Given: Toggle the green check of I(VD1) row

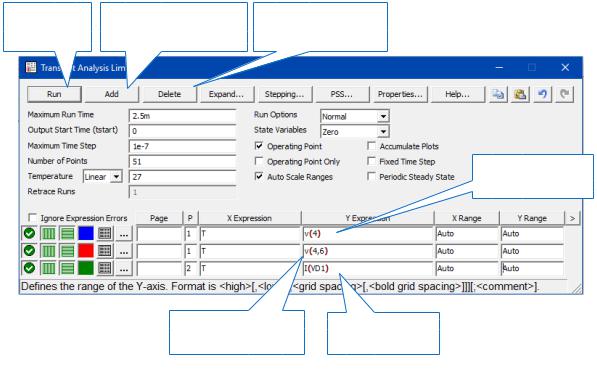Looking at the screenshot, I should [29, 268].
